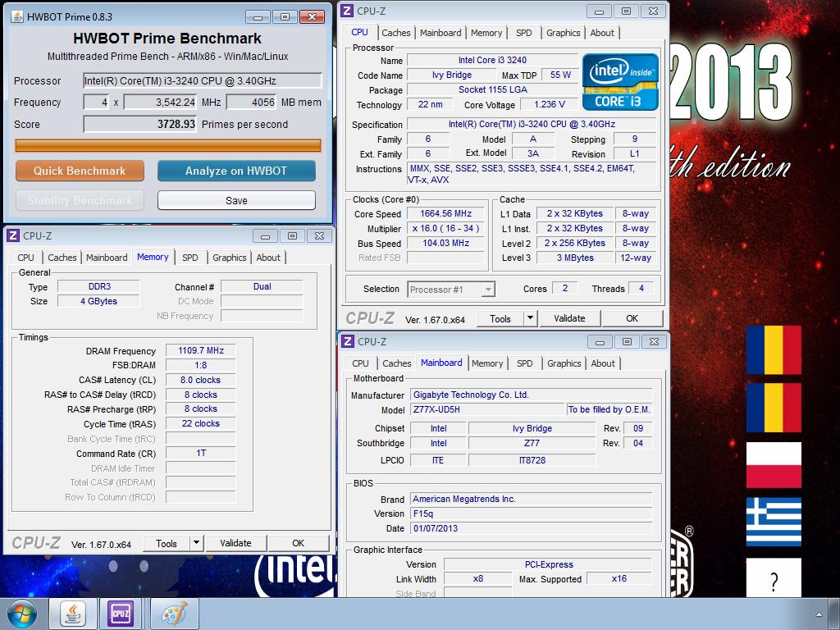Click the CPU-Z logo icon in the Mainboard window title bar
Viewport: 840px width, 630px height.
pos(348,341)
